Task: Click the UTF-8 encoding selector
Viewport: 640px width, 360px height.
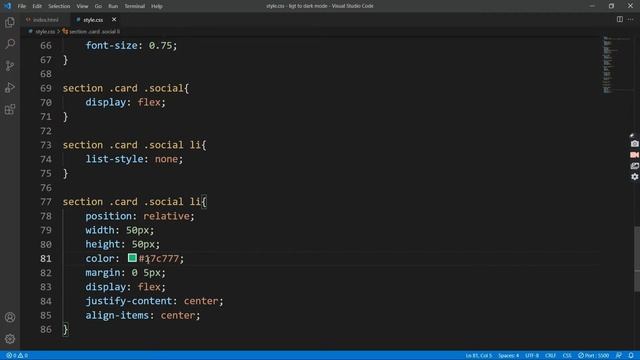Action: pos(532,356)
